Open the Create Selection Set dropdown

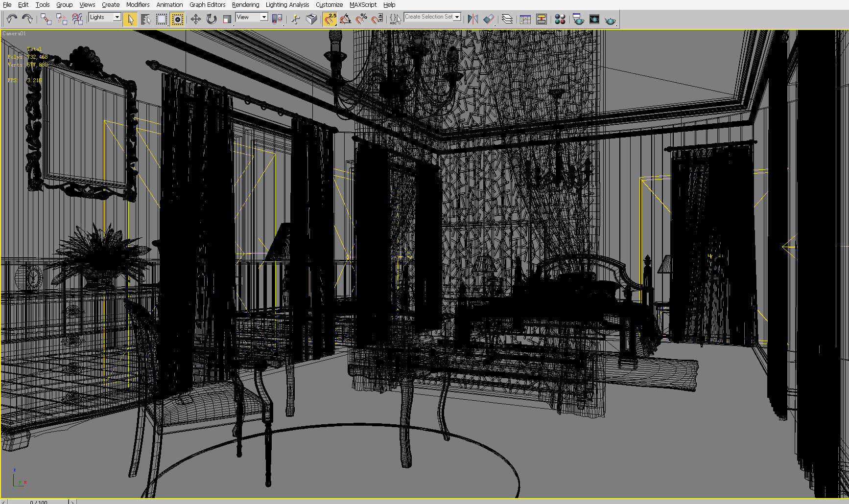point(432,17)
